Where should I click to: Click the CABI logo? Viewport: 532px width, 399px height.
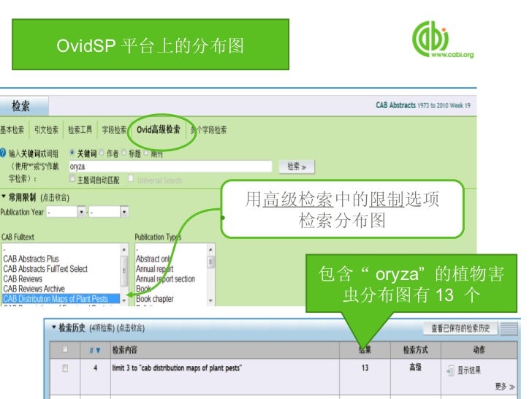click(x=442, y=39)
